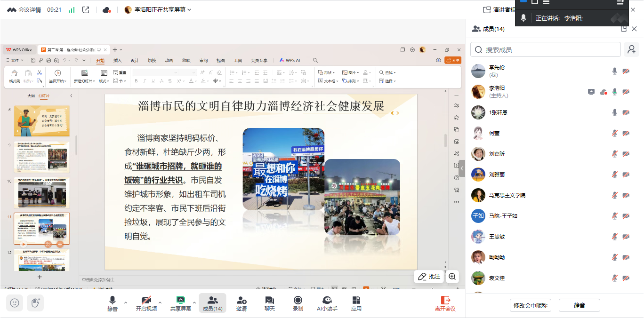Open the 邀请 invite icon
The image size is (644, 318).
click(241, 303)
